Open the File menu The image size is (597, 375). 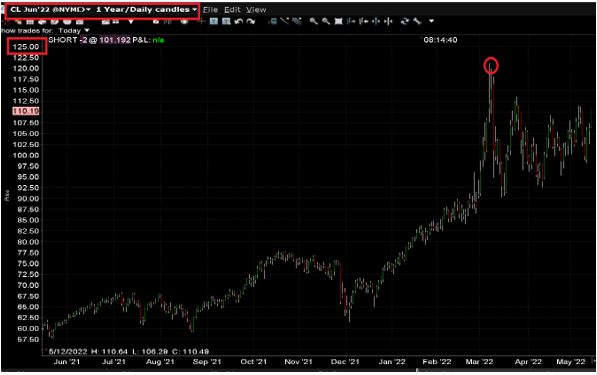[x=210, y=10]
